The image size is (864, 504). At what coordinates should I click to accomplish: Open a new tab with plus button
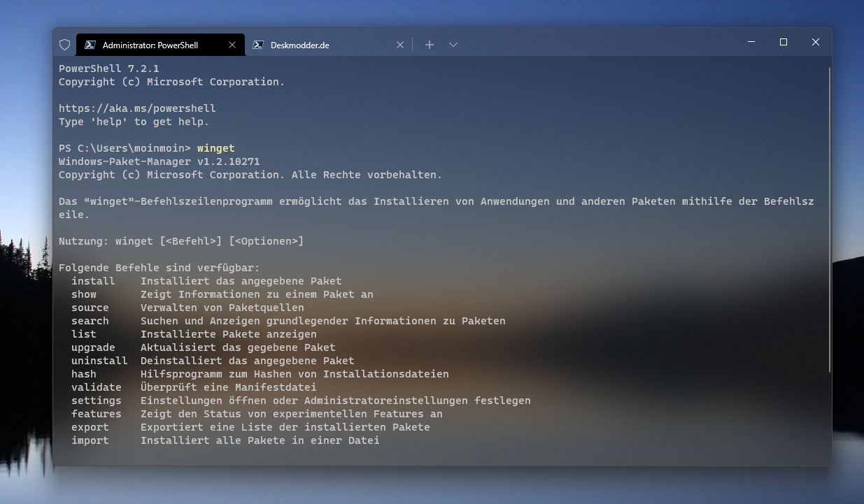click(x=430, y=45)
